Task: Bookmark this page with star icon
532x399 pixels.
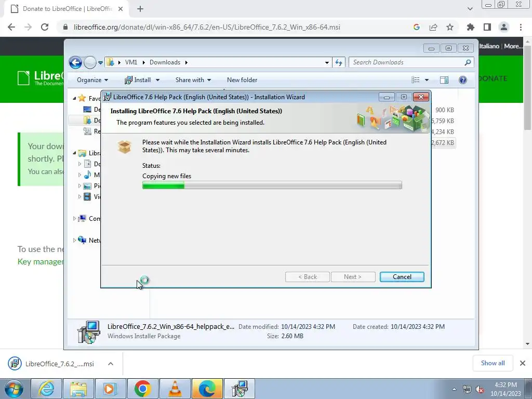Action: 449,27
